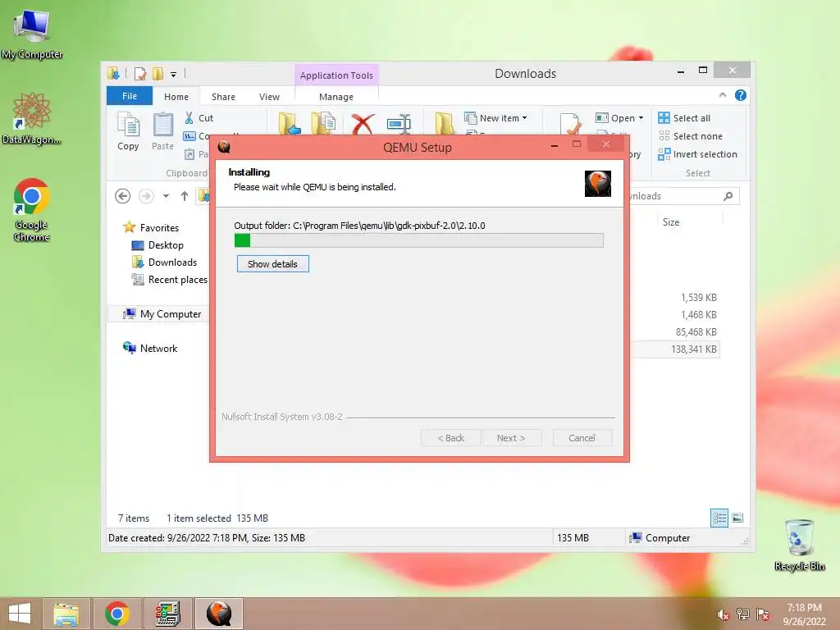The width and height of the screenshot is (840, 630).
Task: Click the QEMU logo in installer header
Action: tap(598, 184)
